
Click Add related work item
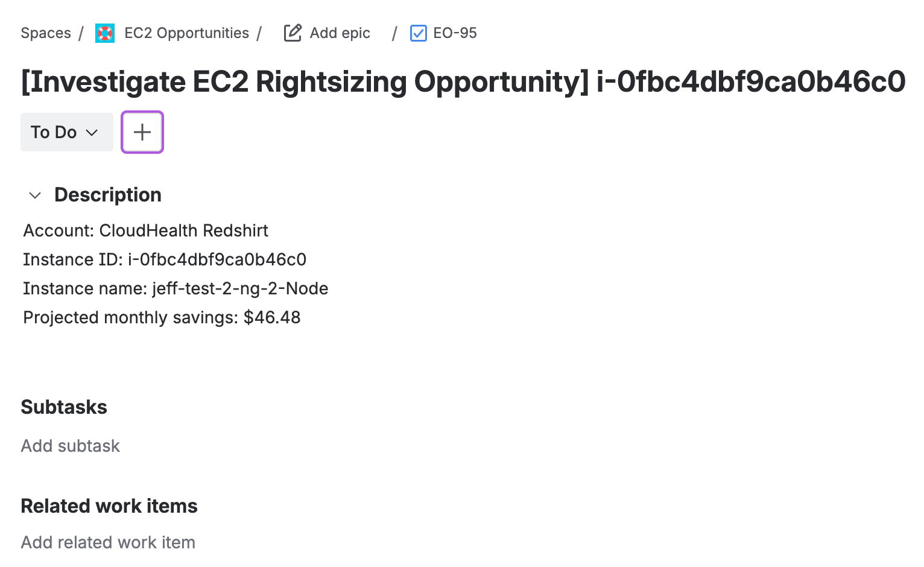pos(107,542)
